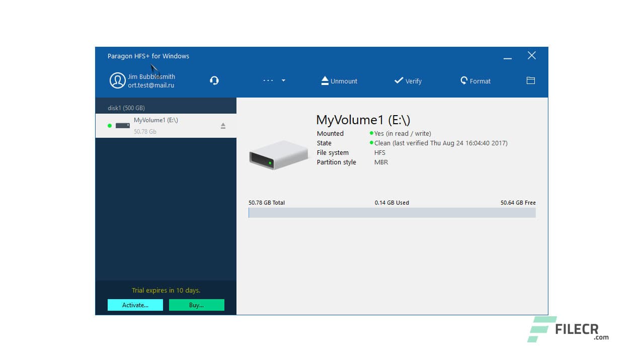
Task: Select the Unmount eject icon in toolbar
Action: point(325,80)
